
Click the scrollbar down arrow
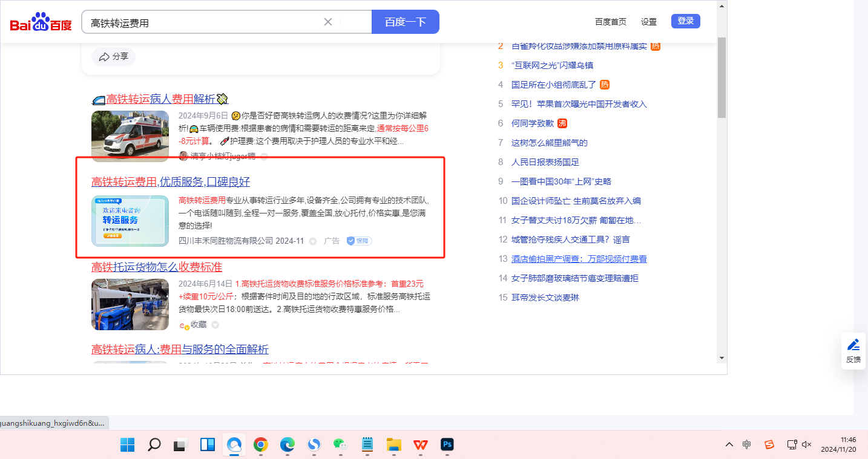pyautogui.click(x=722, y=358)
